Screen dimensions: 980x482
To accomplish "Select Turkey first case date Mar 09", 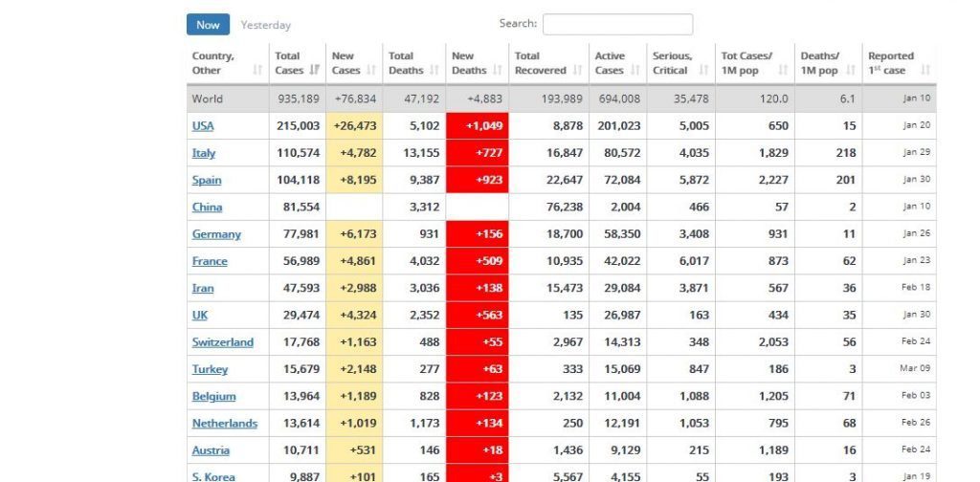I will pos(915,368).
